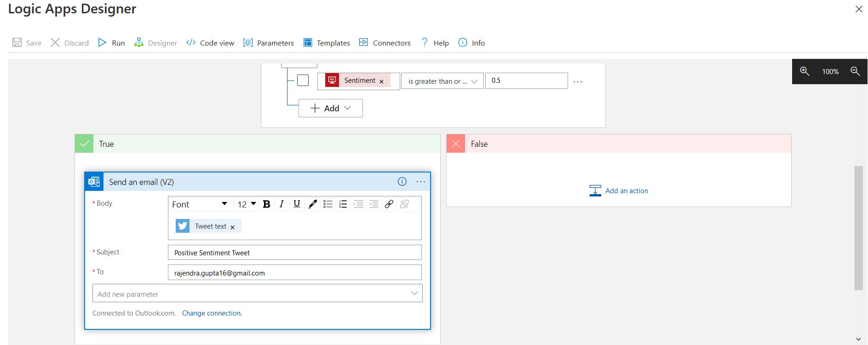Click the False branch label
Viewport: 868px width, 345px height.
click(479, 144)
